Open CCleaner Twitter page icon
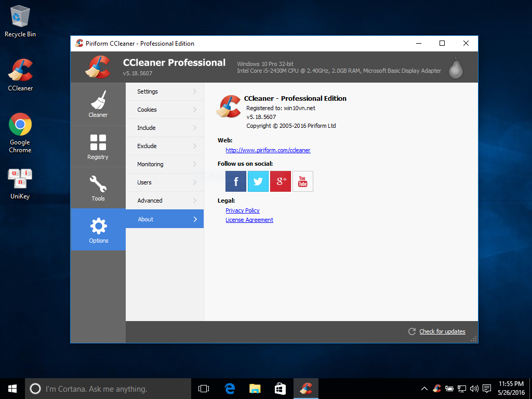Viewport: 532px width, 399px height. (258, 181)
